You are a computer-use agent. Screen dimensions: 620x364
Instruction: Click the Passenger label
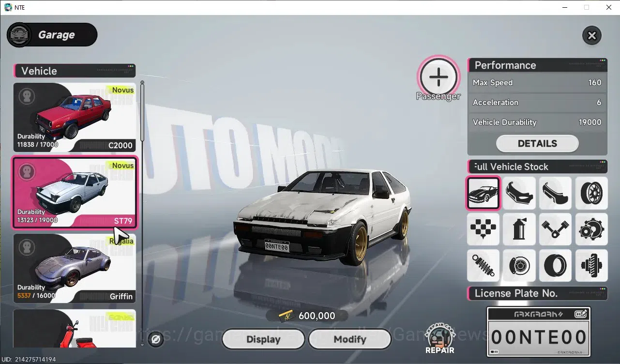[x=438, y=96]
